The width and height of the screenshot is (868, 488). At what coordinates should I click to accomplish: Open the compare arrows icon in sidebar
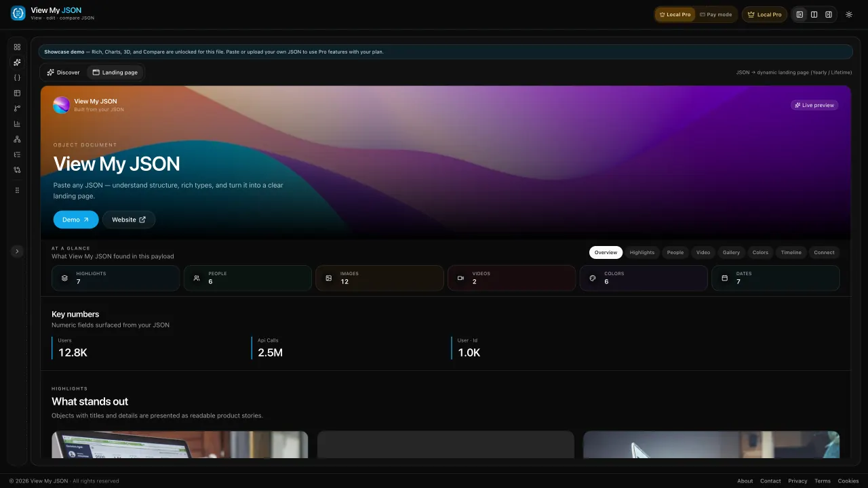[x=17, y=170]
